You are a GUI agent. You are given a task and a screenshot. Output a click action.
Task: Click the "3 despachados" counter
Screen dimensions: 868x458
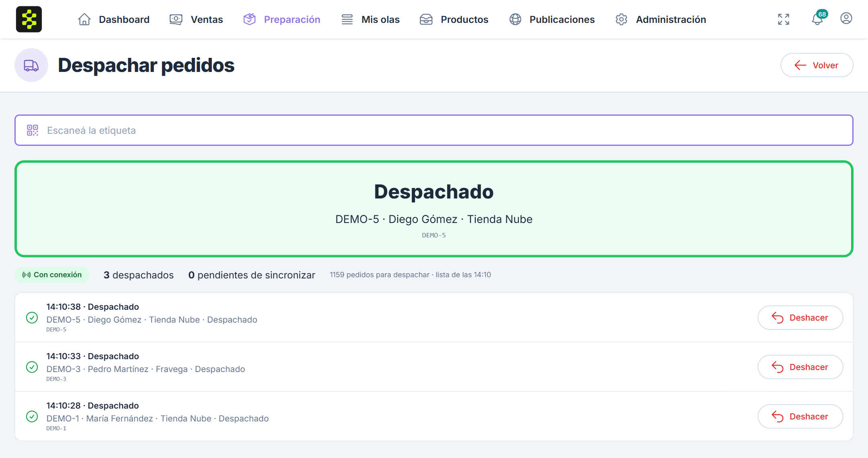(139, 275)
